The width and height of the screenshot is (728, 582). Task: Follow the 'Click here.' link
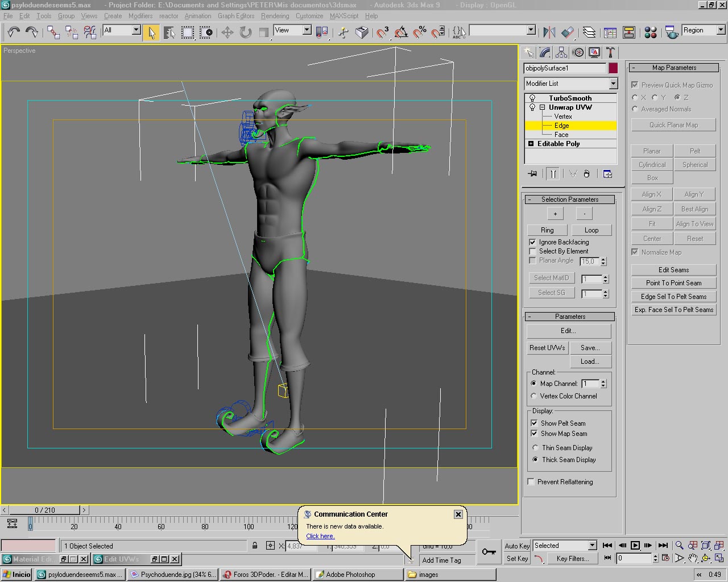click(320, 536)
